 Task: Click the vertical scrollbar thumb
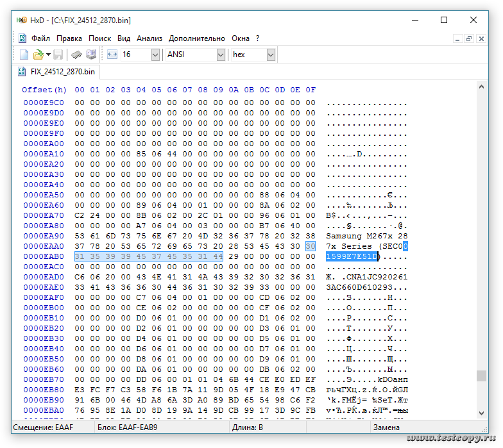(x=481, y=376)
